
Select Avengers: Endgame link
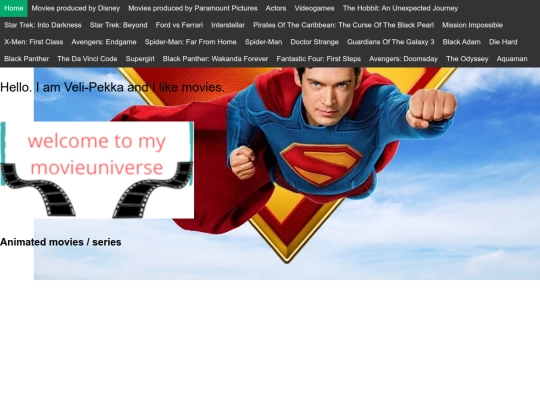(x=104, y=42)
